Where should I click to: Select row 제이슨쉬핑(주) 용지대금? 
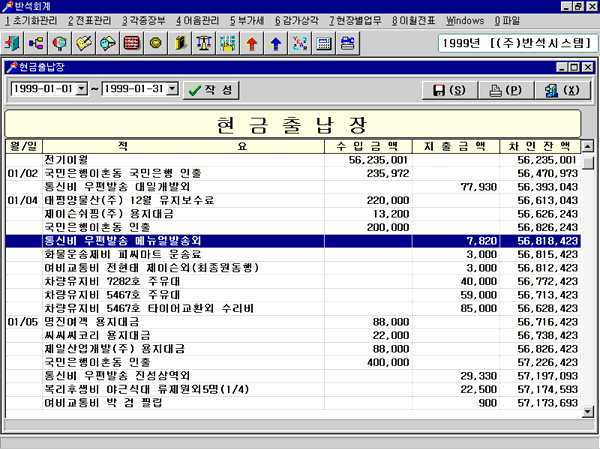tap(293, 214)
